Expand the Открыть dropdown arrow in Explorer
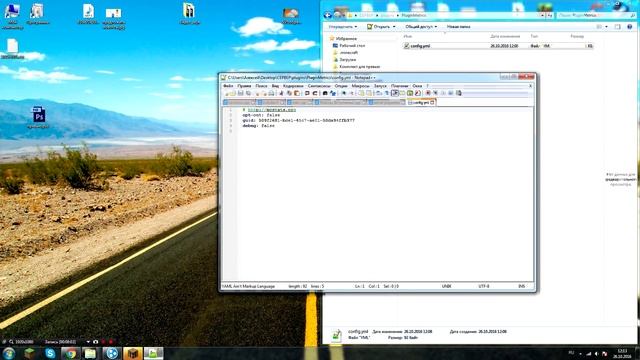 click(x=394, y=27)
